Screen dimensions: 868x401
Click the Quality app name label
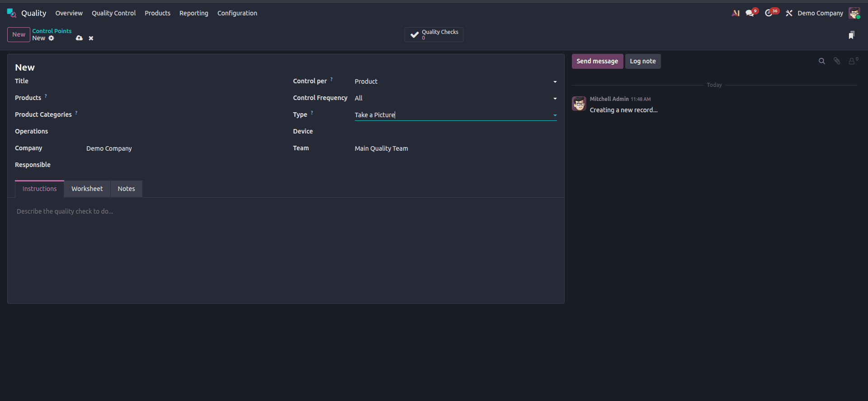click(34, 13)
